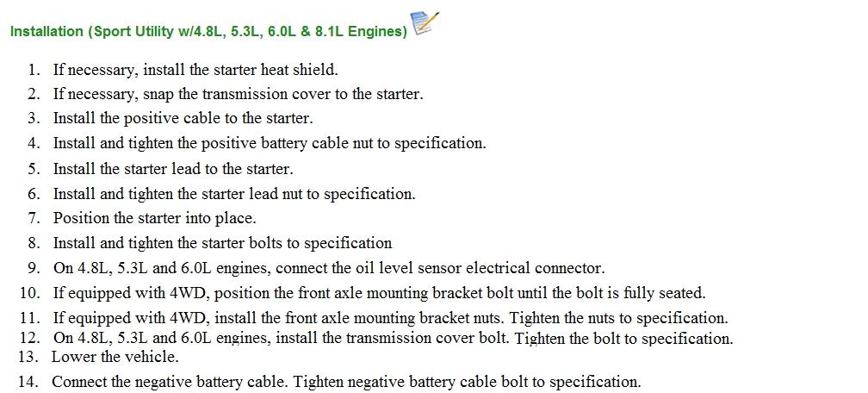Select 'Connect the negative battery cable' sentence
Image resolution: width=868 pixels, height=393 pixels.
170,382
